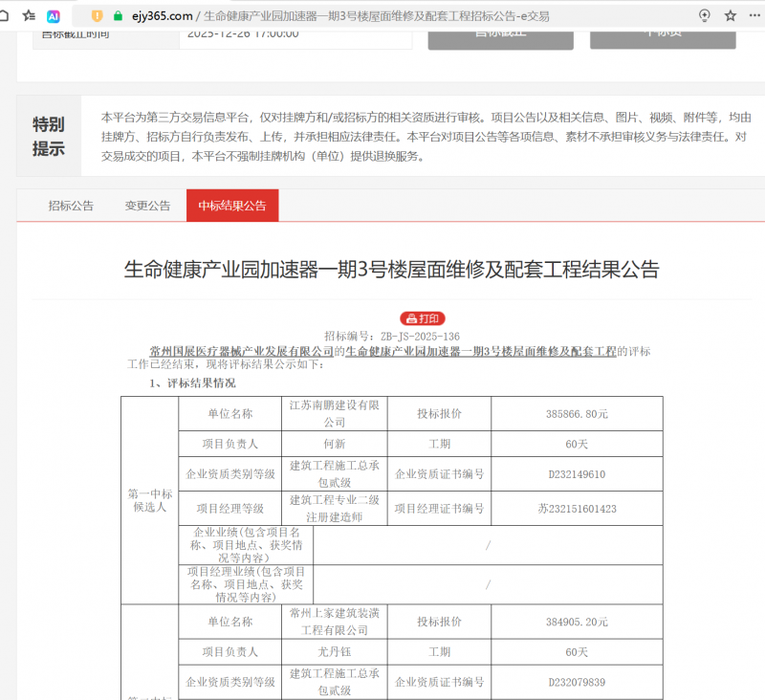This screenshot has height=700, width=765.
Task: Click the first gray button above notice
Action: tap(500, 34)
